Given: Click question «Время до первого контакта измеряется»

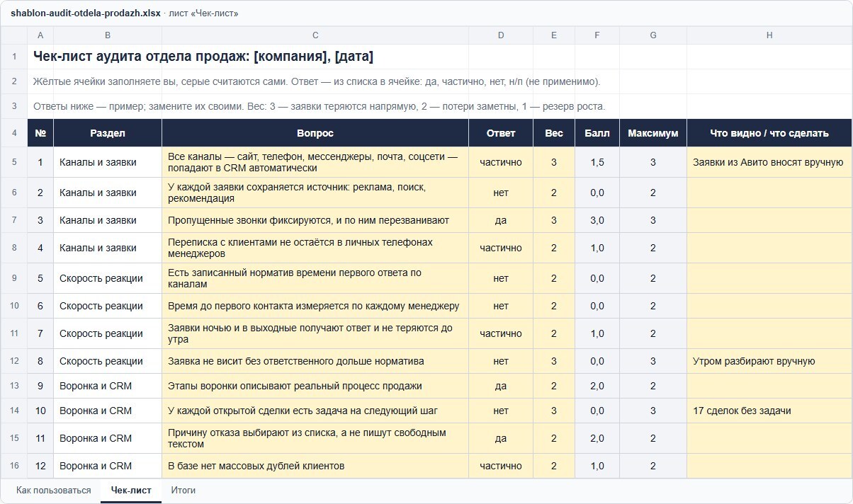Looking at the screenshot, I should [x=314, y=306].
